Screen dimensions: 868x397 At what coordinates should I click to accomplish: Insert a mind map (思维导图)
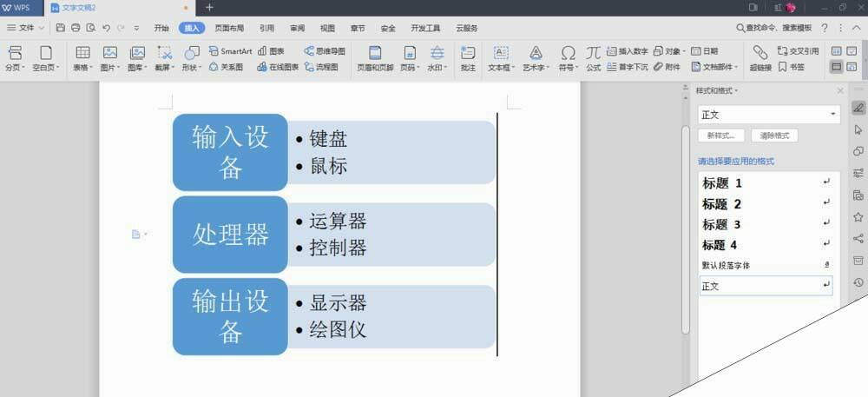pyautogui.click(x=325, y=51)
